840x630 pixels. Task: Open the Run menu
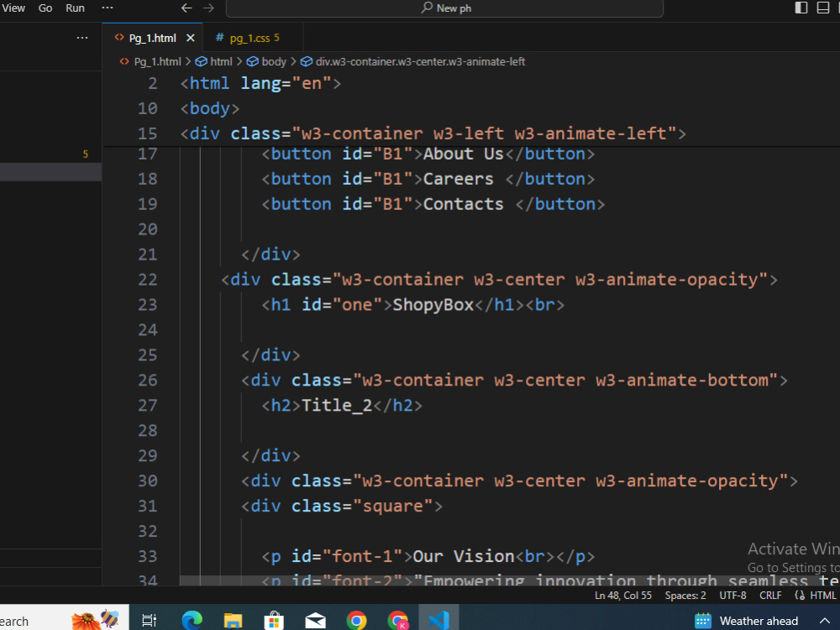75,8
